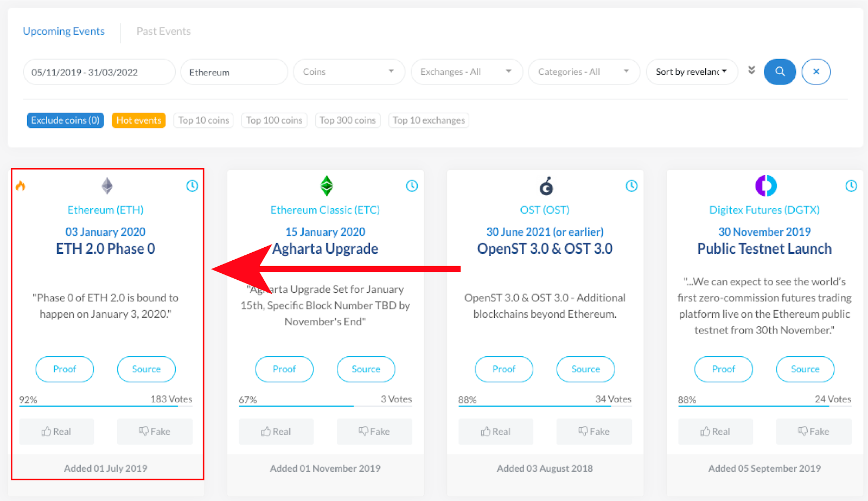Open the OpenST 3.0 & OST 3.0 title

tap(545, 249)
